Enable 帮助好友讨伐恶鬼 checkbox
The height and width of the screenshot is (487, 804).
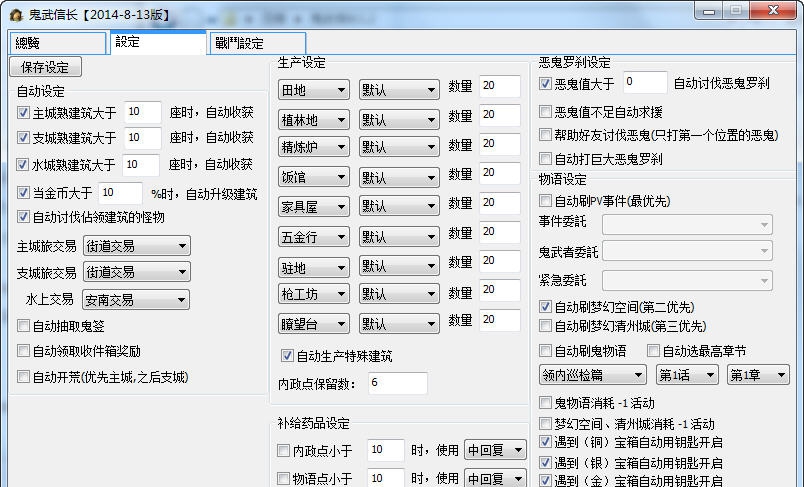[545, 135]
